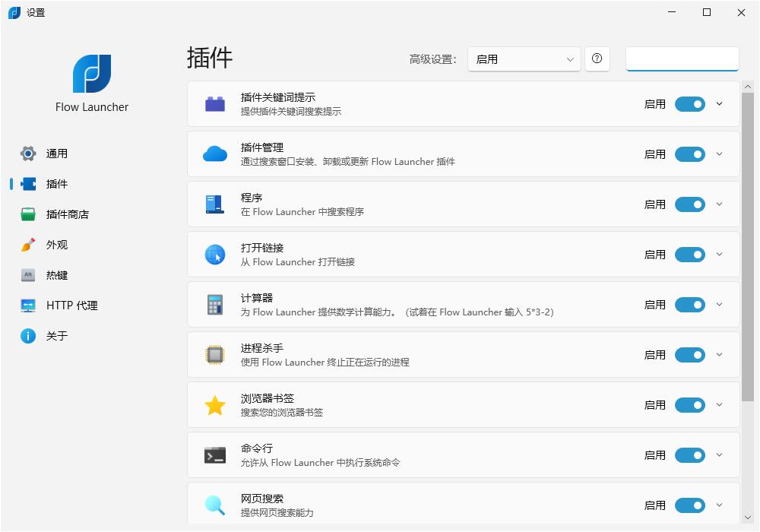
Task: Click description 在 Flow Launcher 中搜索程序
Action: (302, 212)
